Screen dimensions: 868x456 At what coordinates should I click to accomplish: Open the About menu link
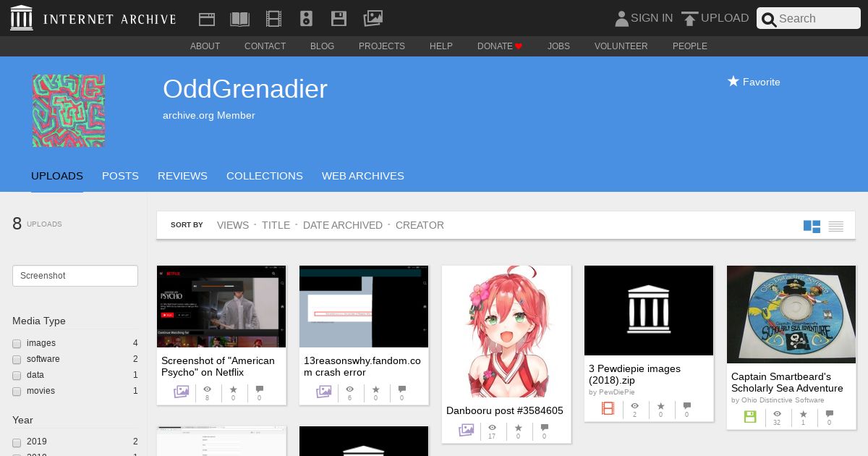coord(205,46)
